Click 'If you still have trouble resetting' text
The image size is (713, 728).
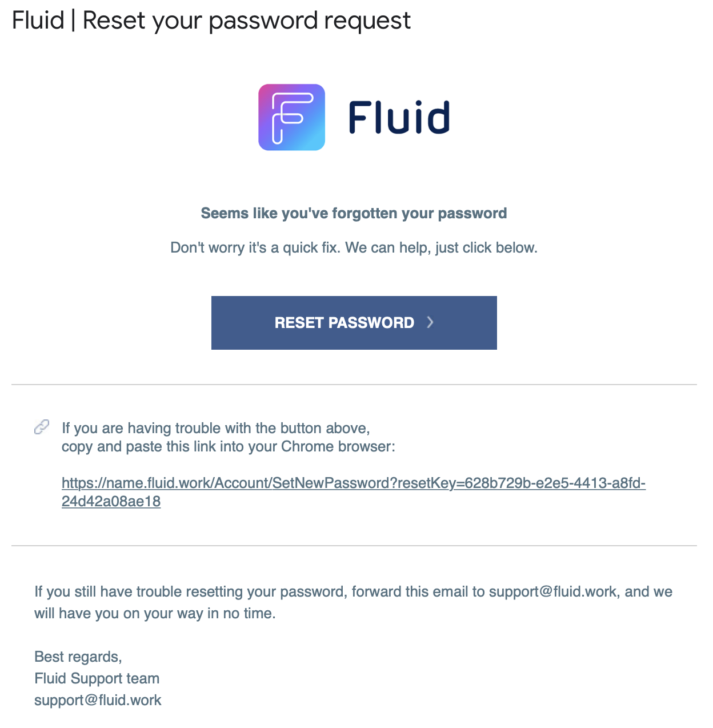(190, 591)
